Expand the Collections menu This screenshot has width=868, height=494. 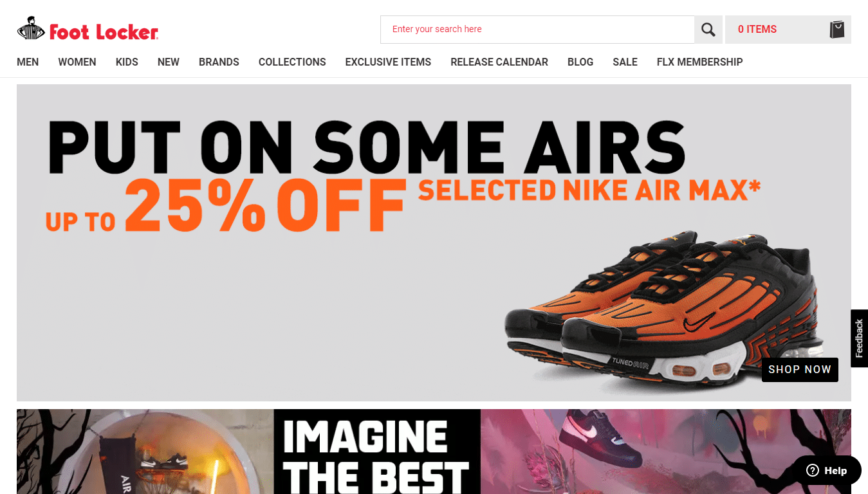pyautogui.click(x=292, y=62)
